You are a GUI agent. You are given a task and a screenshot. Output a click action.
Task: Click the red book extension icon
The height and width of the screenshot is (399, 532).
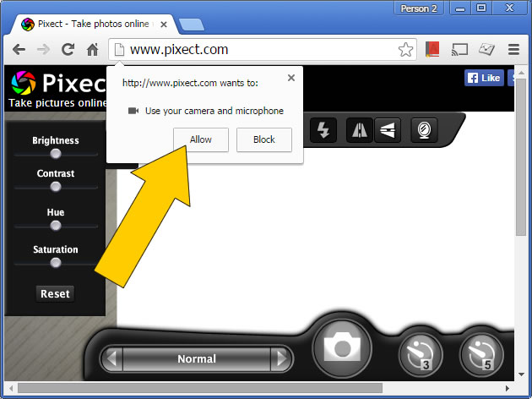tap(432, 50)
